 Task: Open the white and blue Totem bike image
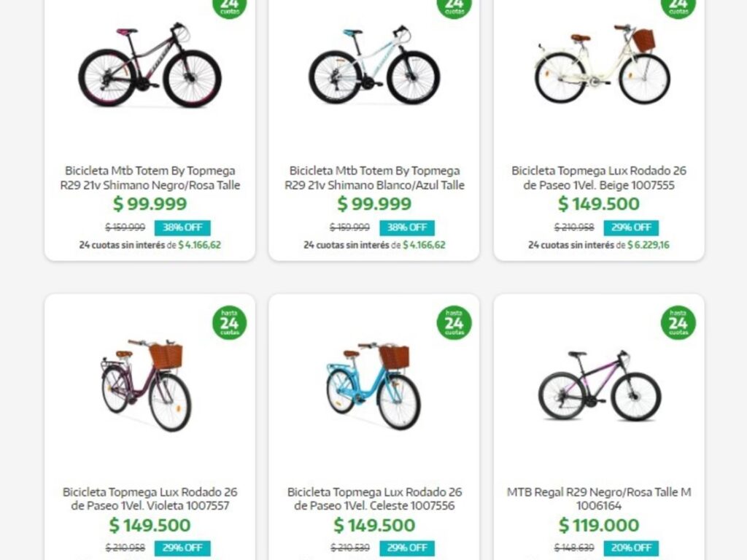373,66
